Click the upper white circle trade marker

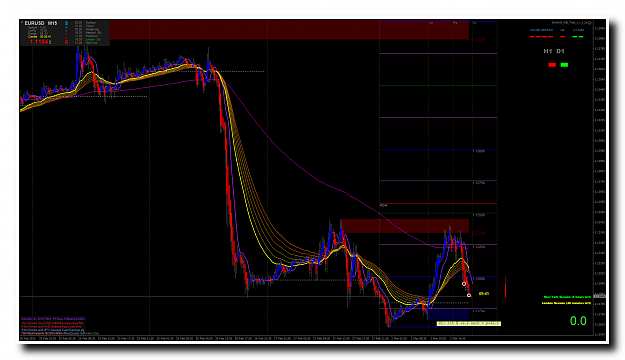tap(464, 284)
